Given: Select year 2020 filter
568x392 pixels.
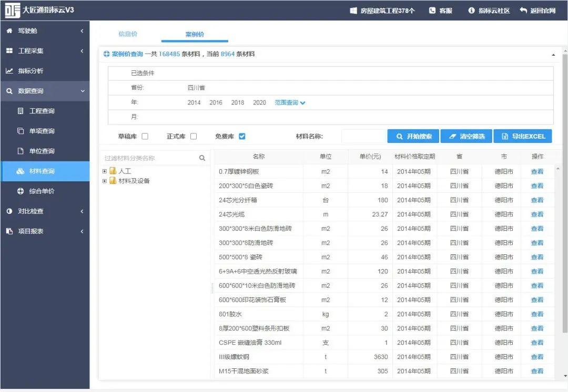Looking at the screenshot, I should [x=259, y=102].
